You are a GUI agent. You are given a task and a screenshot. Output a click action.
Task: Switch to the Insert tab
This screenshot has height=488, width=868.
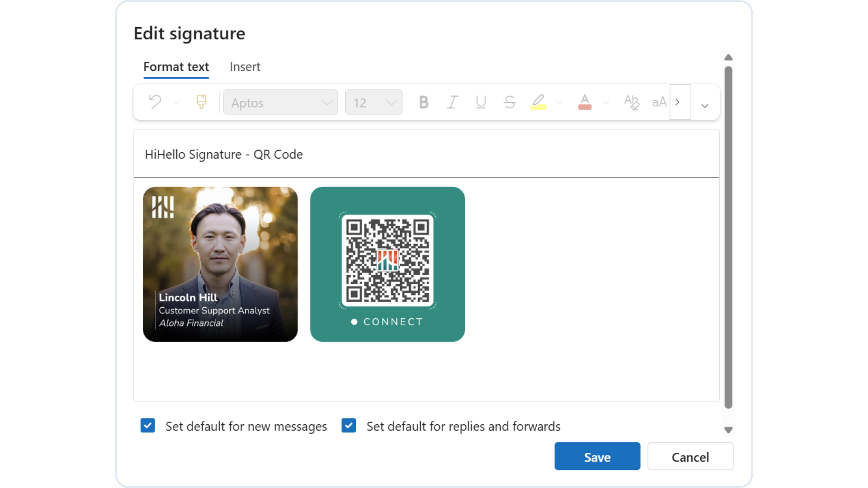(245, 67)
